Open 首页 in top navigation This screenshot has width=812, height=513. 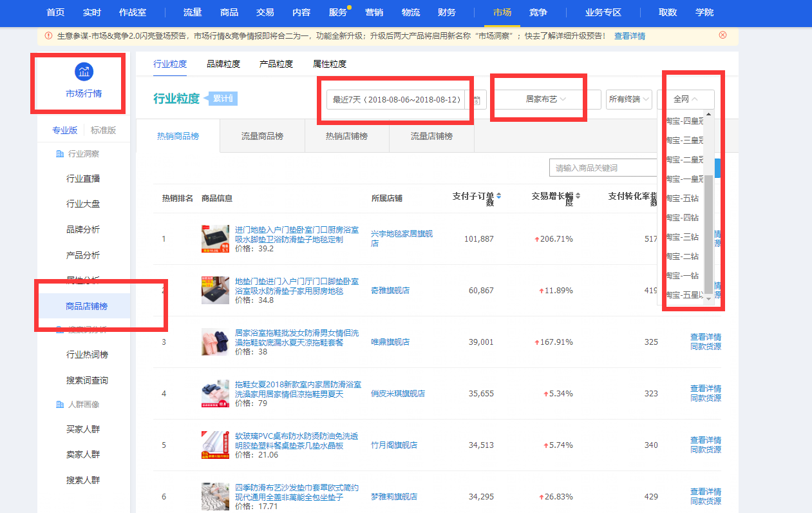pyautogui.click(x=56, y=12)
